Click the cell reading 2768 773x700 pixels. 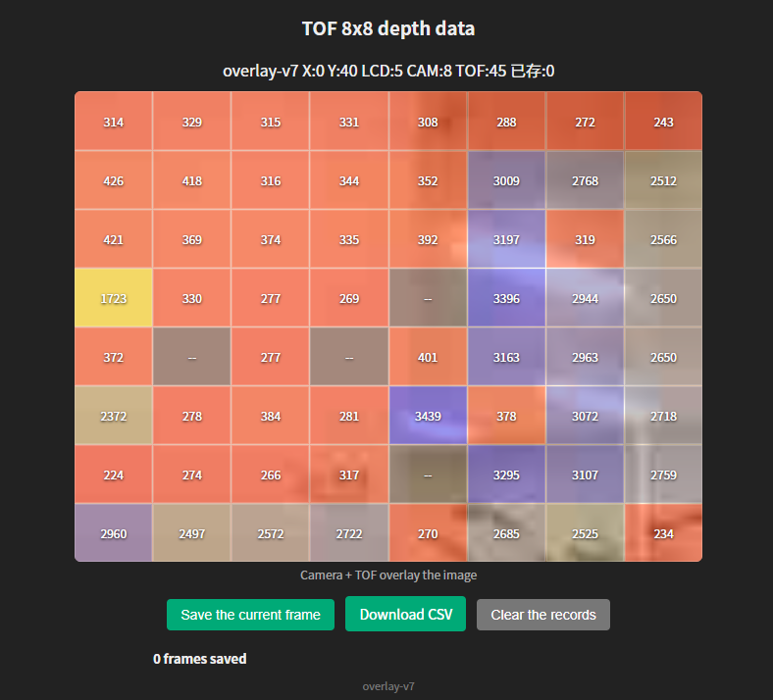[x=586, y=179]
